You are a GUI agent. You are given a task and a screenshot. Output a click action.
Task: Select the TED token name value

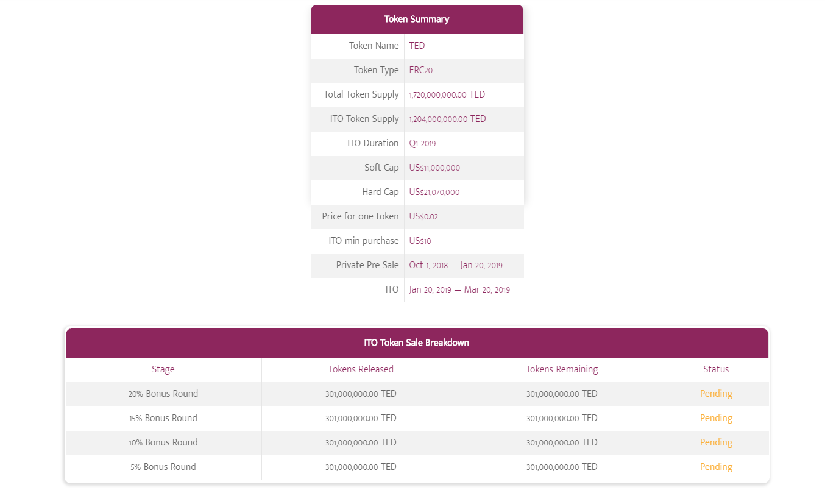coord(417,46)
